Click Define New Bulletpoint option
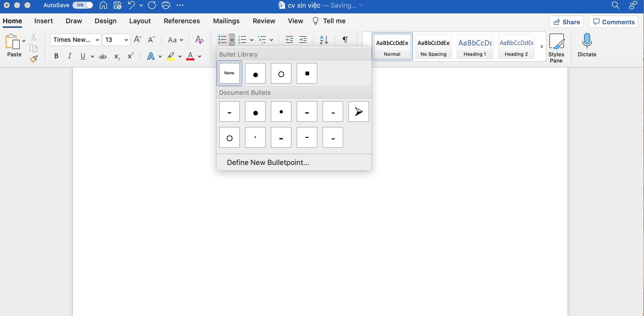 (268, 162)
